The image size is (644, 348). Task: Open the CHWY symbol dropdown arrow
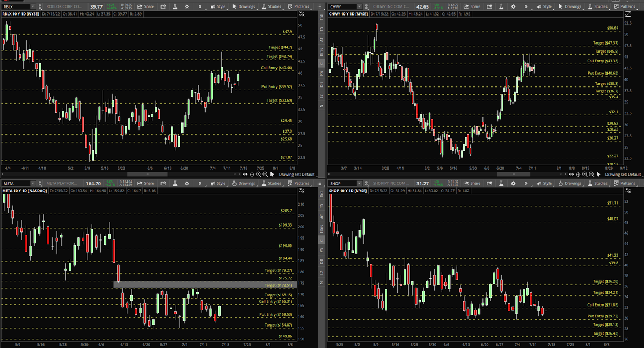pos(358,6)
